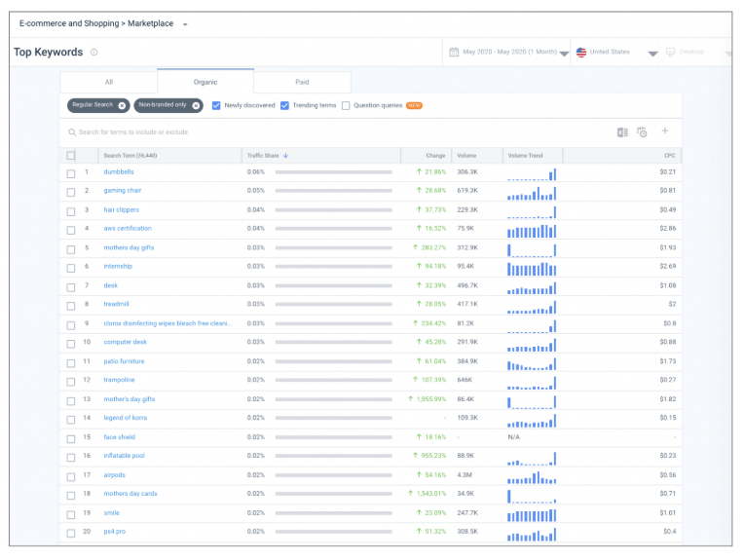Viewport: 744px width, 560px height.
Task: Check the hair clippers row checkbox
Action: click(71, 211)
